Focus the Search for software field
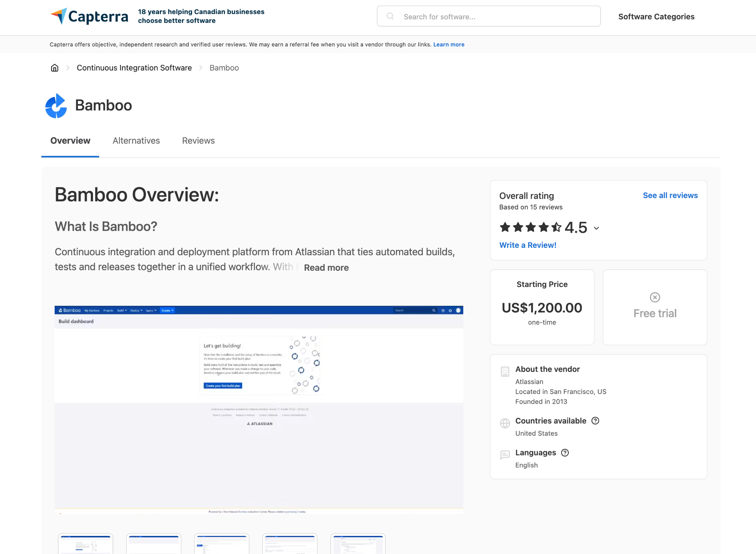 pyautogui.click(x=489, y=16)
